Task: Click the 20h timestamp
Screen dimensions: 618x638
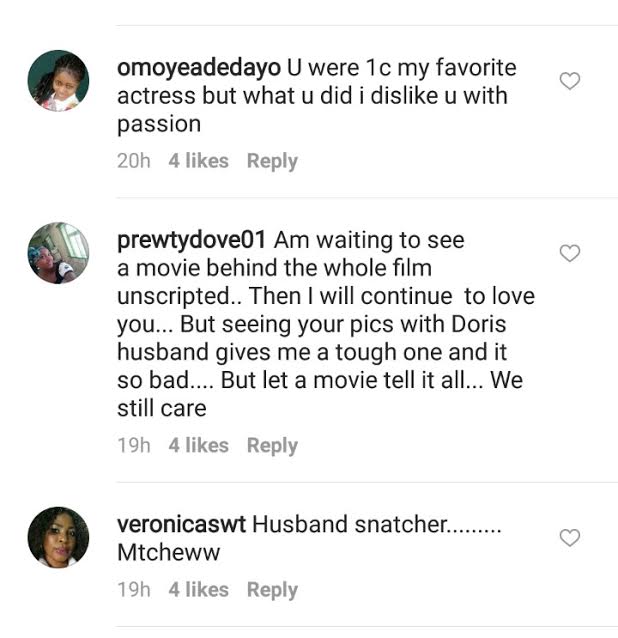Action: coord(133,161)
